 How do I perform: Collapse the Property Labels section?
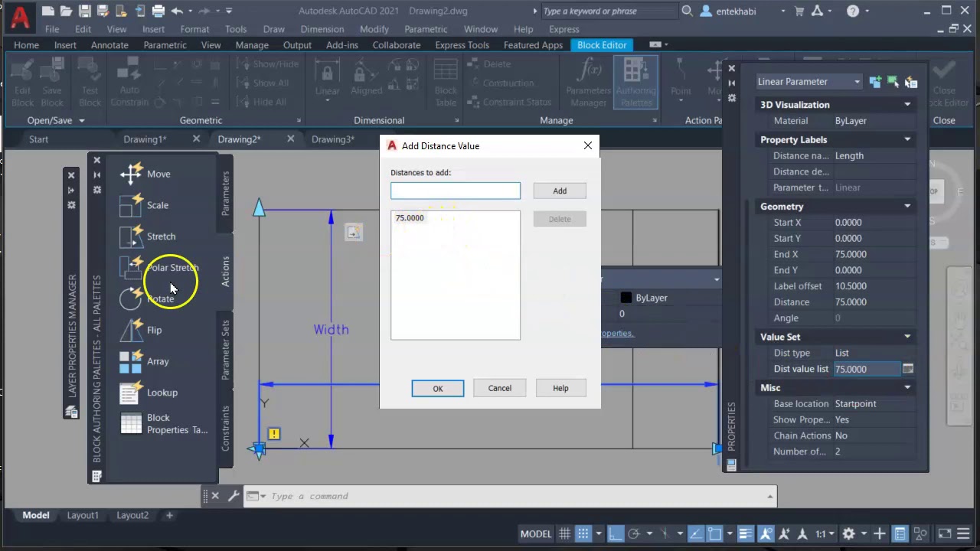pos(907,140)
